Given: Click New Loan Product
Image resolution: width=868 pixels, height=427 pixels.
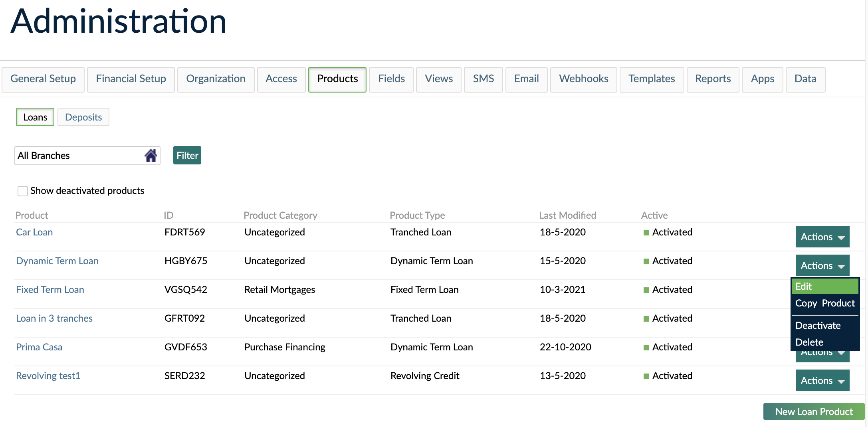Looking at the screenshot, I should [x=813, y=411].
